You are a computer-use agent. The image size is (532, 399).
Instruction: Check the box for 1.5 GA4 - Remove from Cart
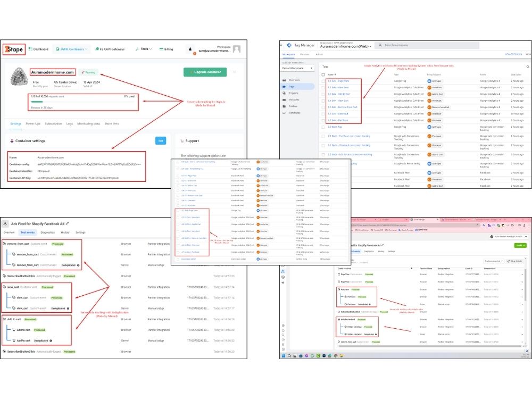tap(323, 107)
